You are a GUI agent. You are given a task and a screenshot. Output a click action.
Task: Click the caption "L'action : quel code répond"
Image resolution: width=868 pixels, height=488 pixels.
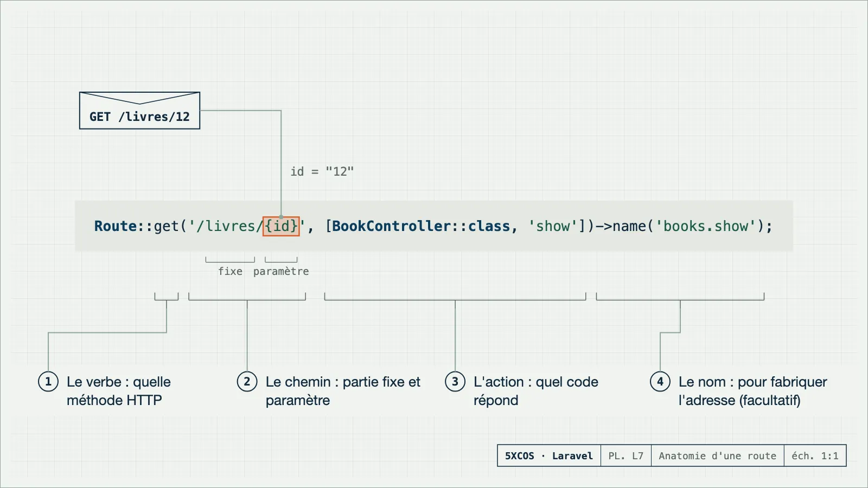point(536,391)
